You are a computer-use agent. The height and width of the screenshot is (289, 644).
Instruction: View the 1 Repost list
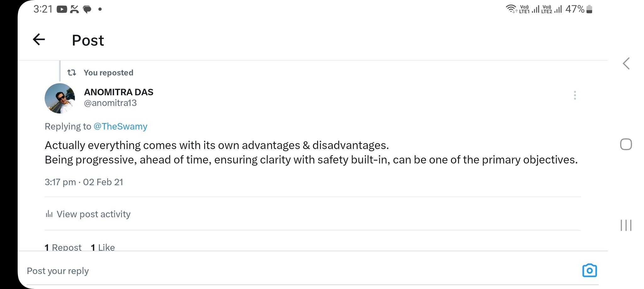coord(63,247)
